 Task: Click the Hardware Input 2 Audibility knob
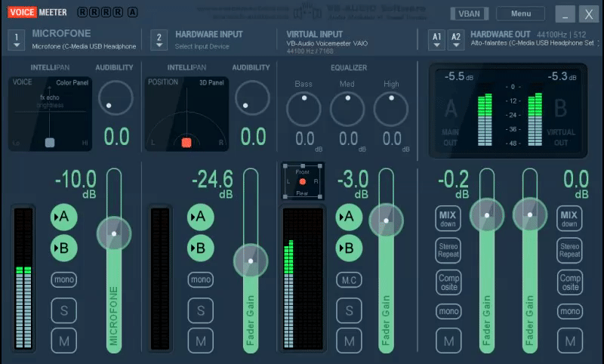pyautogui.click(x=252, y=98)
